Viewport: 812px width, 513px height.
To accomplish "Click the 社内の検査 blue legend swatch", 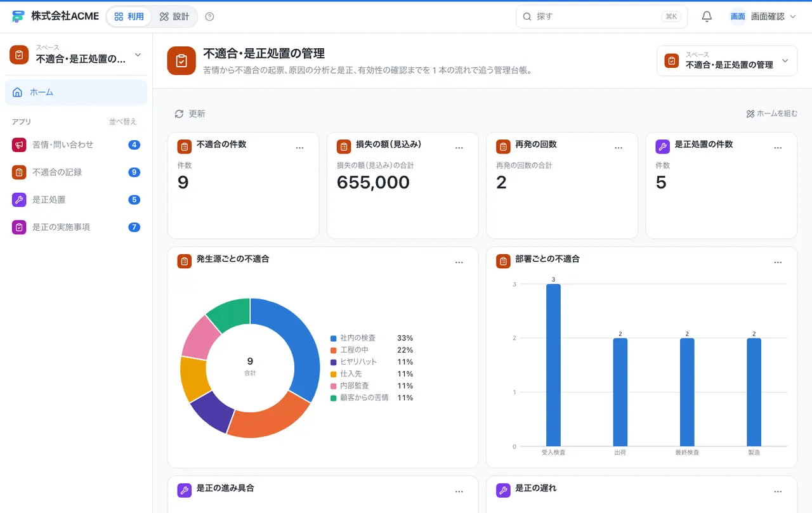I will click(x=333, y=338).
